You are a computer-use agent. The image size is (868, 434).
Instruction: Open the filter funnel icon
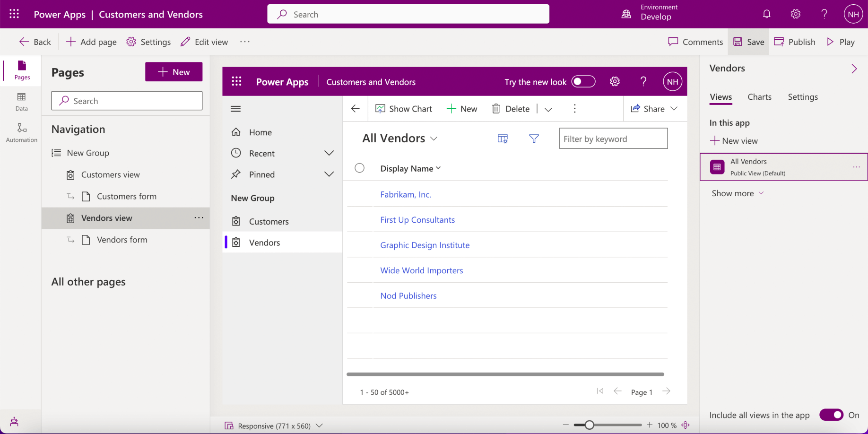tap(534, 139)
